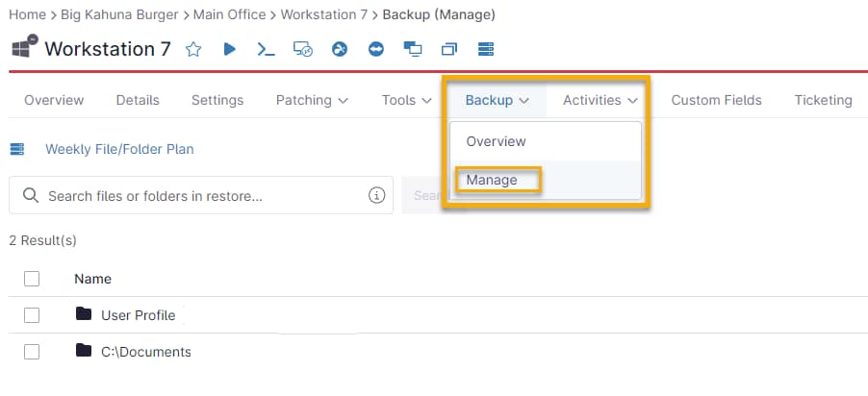Image resolution: width=868 pixels, height=396 pixels.
Task: Expand the Tools dropdown
Action: [x=406, y=100]
